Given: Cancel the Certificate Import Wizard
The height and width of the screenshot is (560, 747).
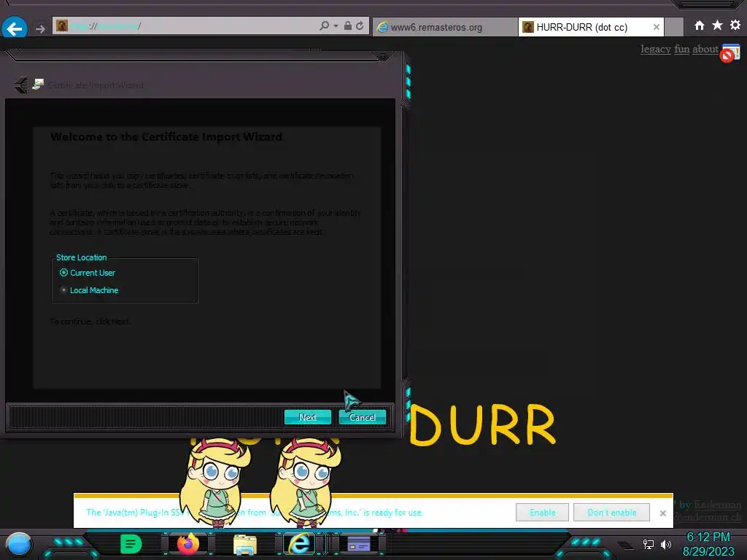Looking at the screenshot, I should pos(363,418).
